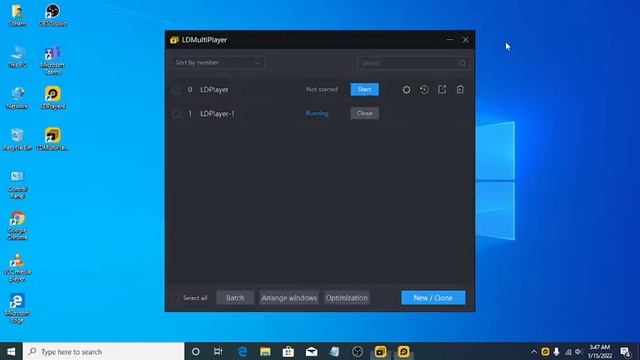Image resolution: width=640 pixels, height=360 pixels.
Task: Check the LDPlayer-1 row checkbox
Action: click(x=176, y=113)
